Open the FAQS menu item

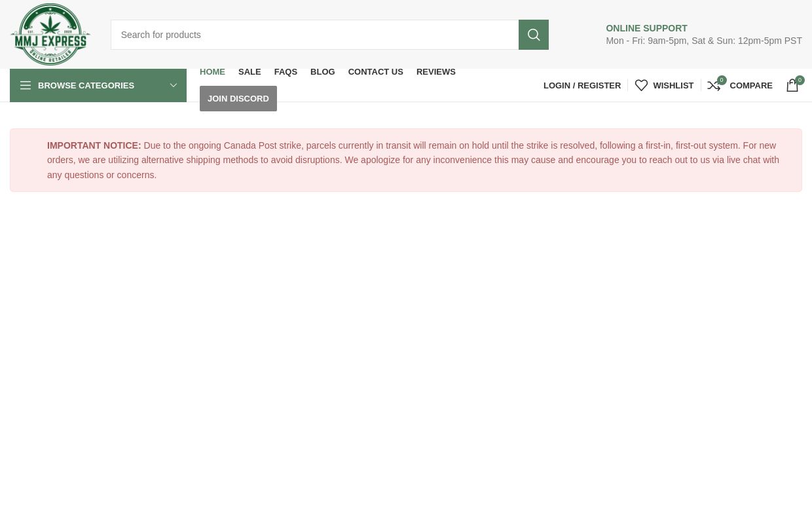click(x=286, y=71)
